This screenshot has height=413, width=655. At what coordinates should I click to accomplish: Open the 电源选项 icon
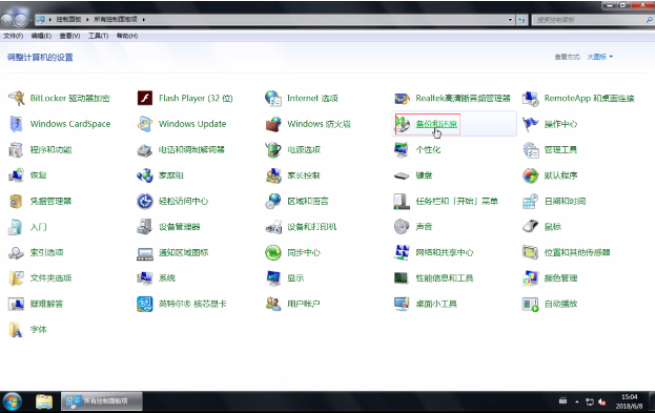coord(273,150)
